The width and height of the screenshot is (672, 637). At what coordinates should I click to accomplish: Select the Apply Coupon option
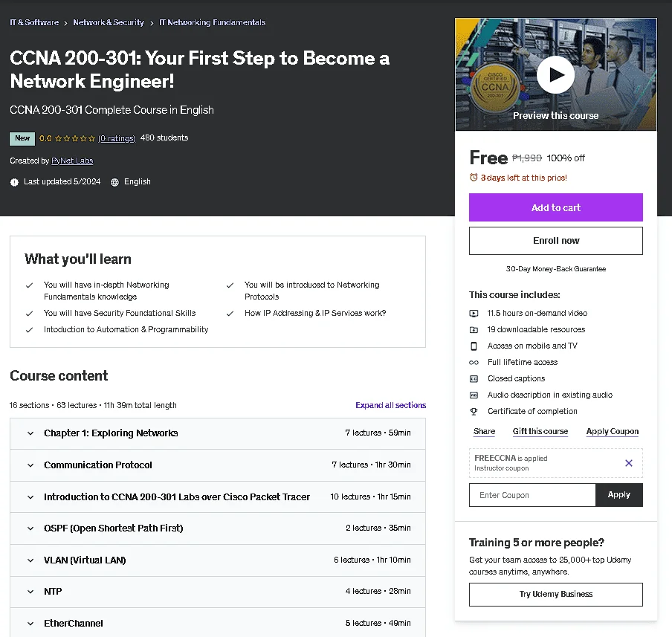coord(612,431)
